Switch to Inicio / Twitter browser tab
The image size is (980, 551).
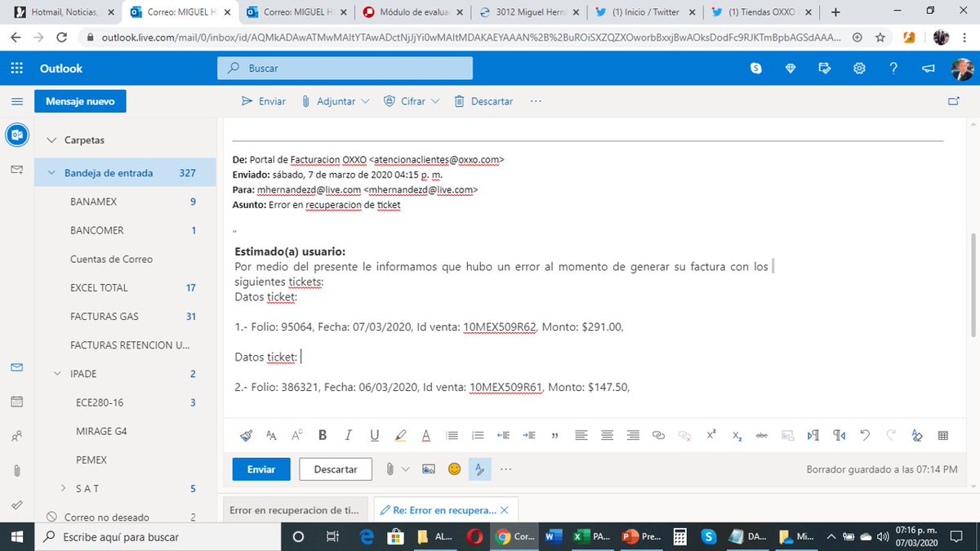[x=647, y=12]
